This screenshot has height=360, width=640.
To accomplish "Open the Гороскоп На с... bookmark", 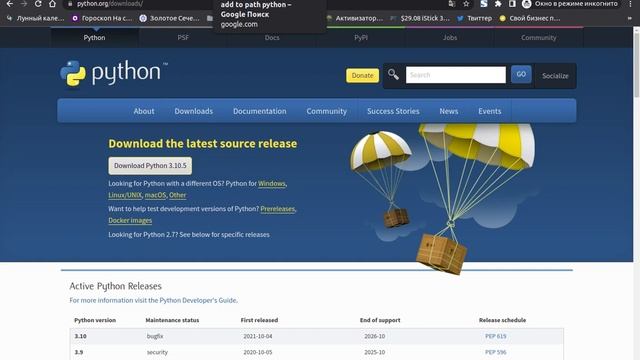I will 102,18.
